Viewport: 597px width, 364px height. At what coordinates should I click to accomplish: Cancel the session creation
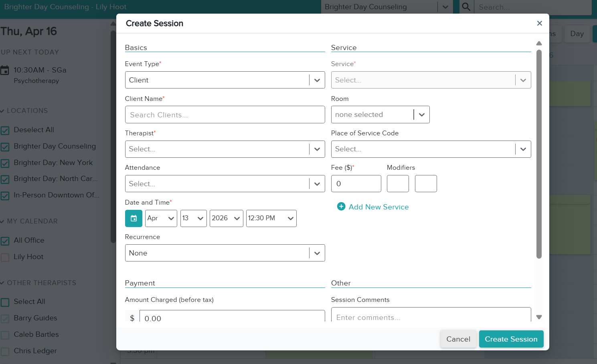coord(458,339)
